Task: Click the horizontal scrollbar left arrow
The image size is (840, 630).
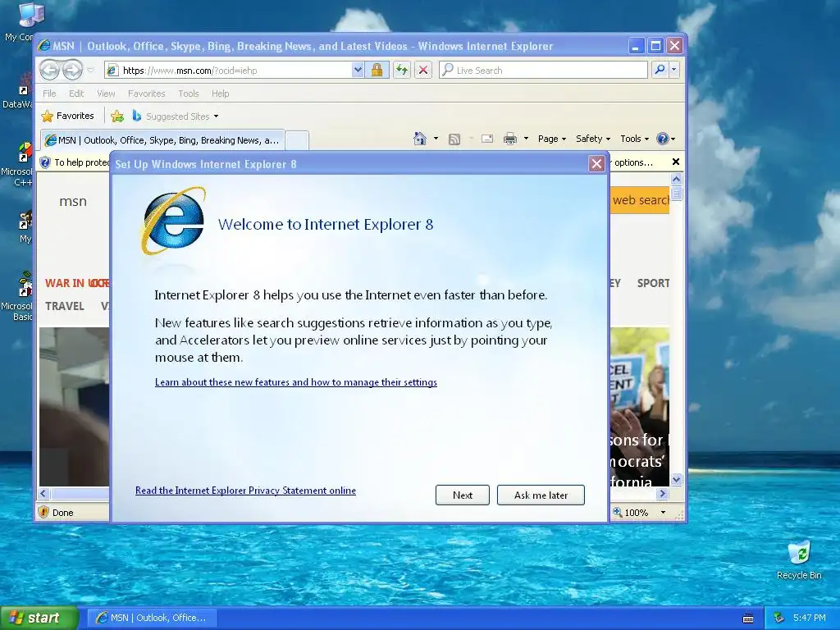Action: pos(44,493)
